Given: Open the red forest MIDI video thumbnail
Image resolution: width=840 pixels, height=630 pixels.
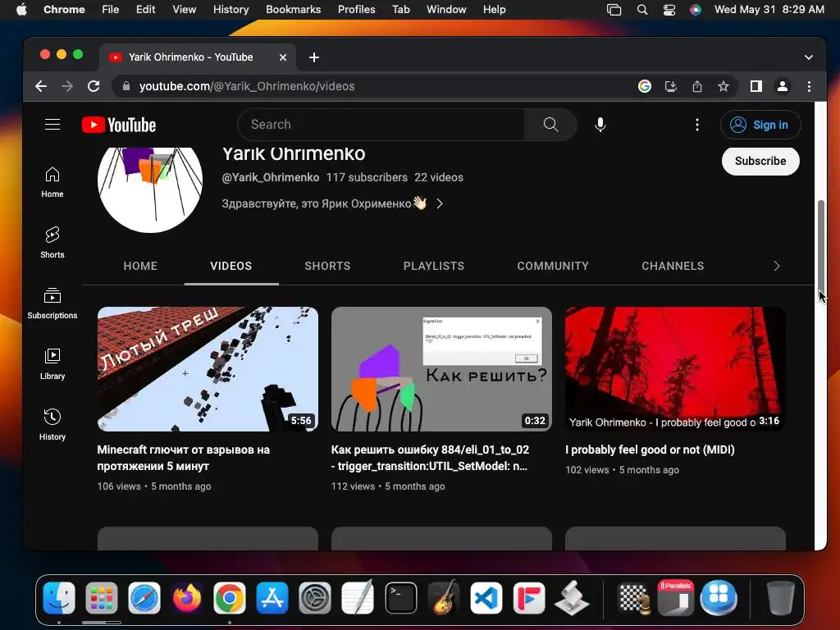Looking at the screenshot, I should [675, 368].
